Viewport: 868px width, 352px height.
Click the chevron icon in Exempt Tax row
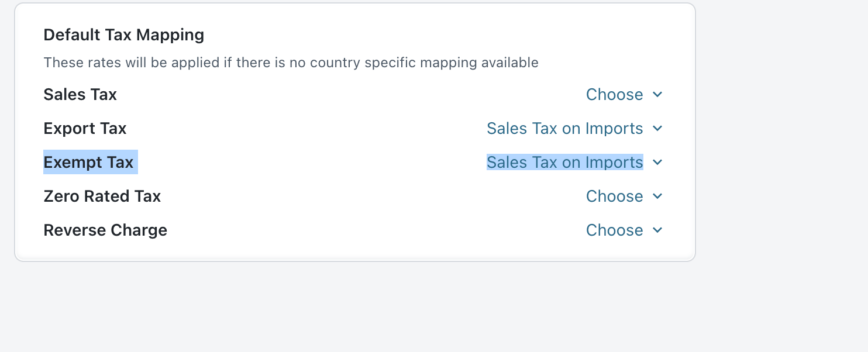[657, 163]
